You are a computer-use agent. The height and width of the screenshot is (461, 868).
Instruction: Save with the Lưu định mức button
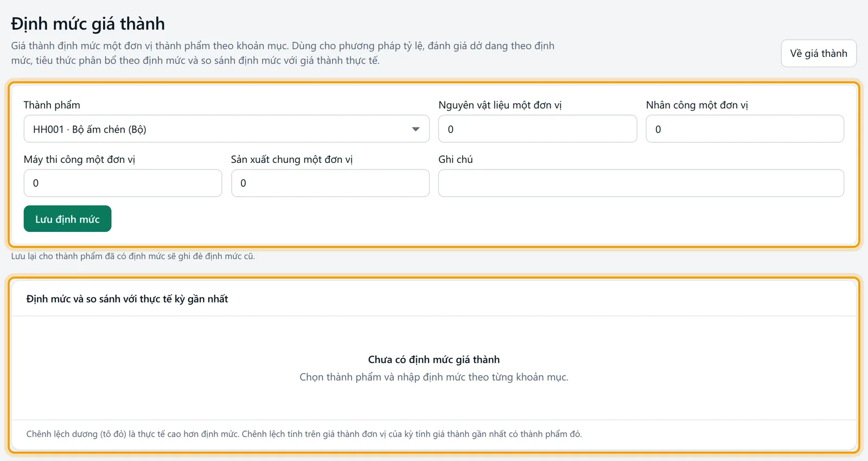[67, 219]
